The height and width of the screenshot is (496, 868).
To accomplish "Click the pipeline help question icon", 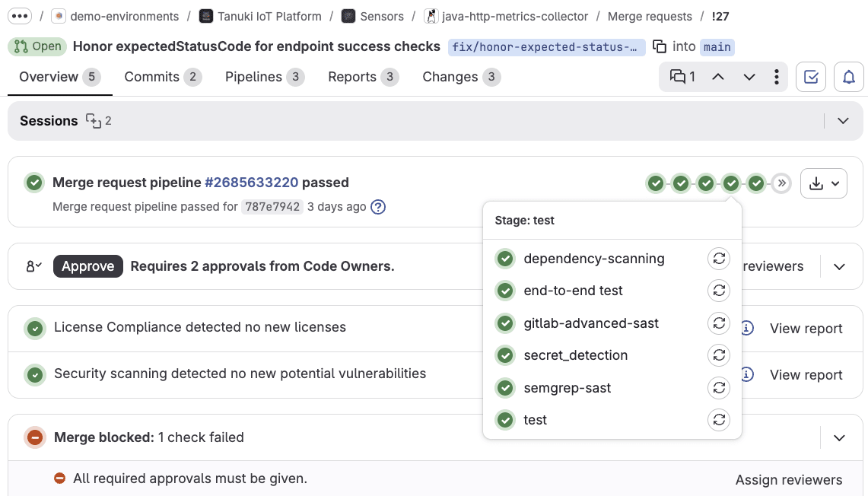I will pos(378,206).
